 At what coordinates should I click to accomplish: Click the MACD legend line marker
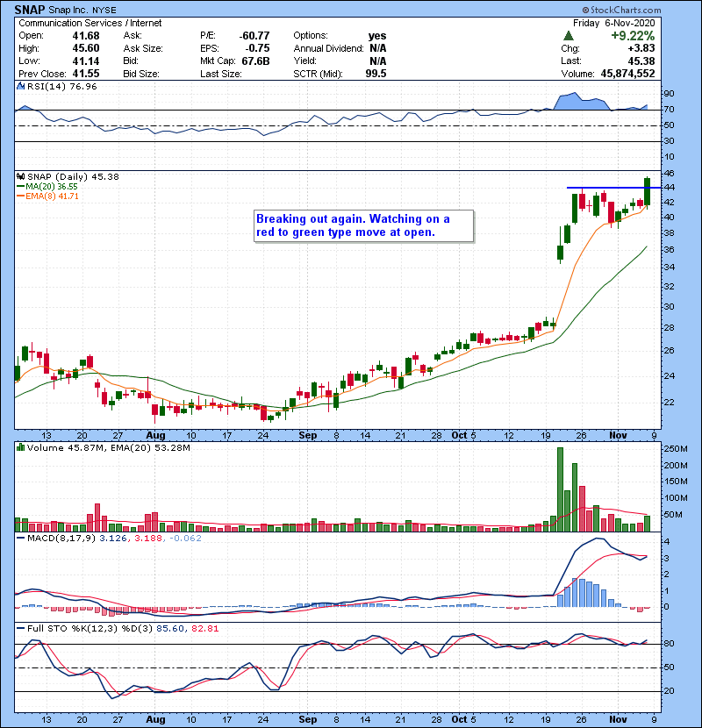click(x=20, y=539)
